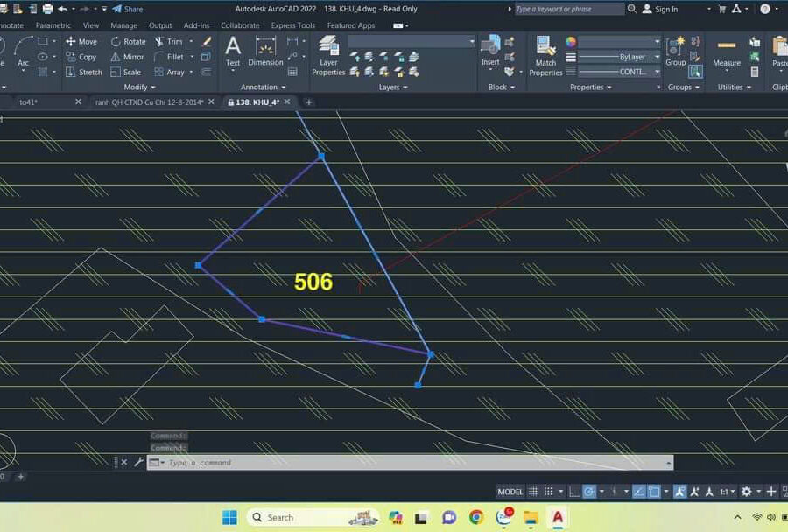Toggle the drawing grid display in status bar
Screen dimensions: 788x532
(x=534, y=492)
